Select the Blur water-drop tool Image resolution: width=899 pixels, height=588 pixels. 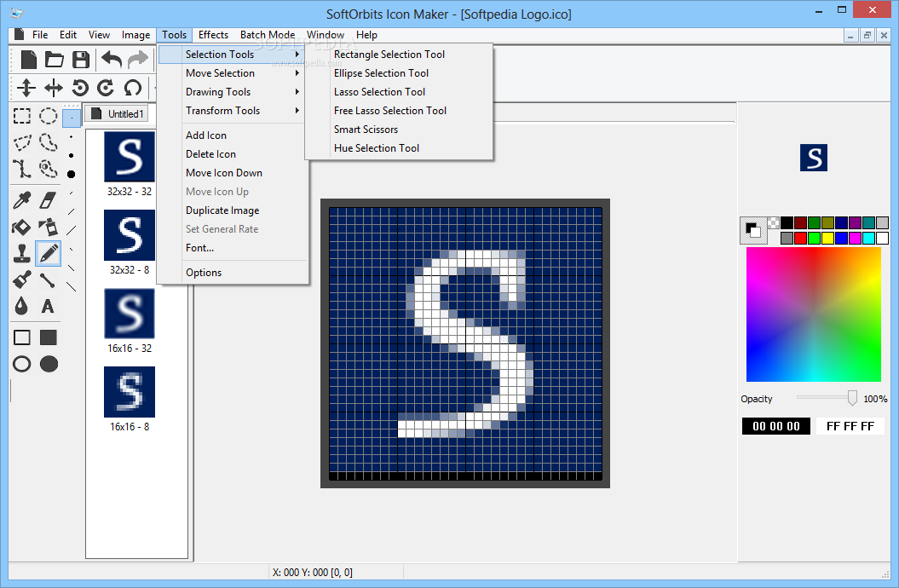click(21, 306)
